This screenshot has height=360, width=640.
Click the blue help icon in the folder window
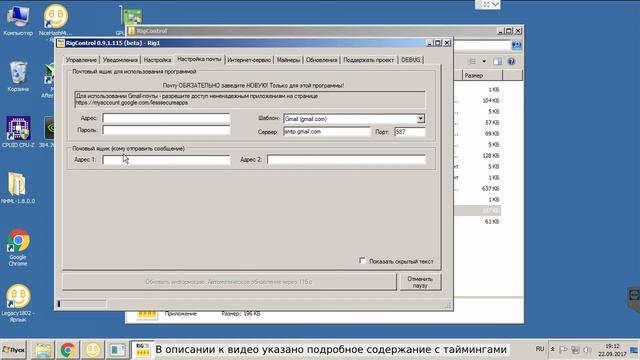pos(511,61)
